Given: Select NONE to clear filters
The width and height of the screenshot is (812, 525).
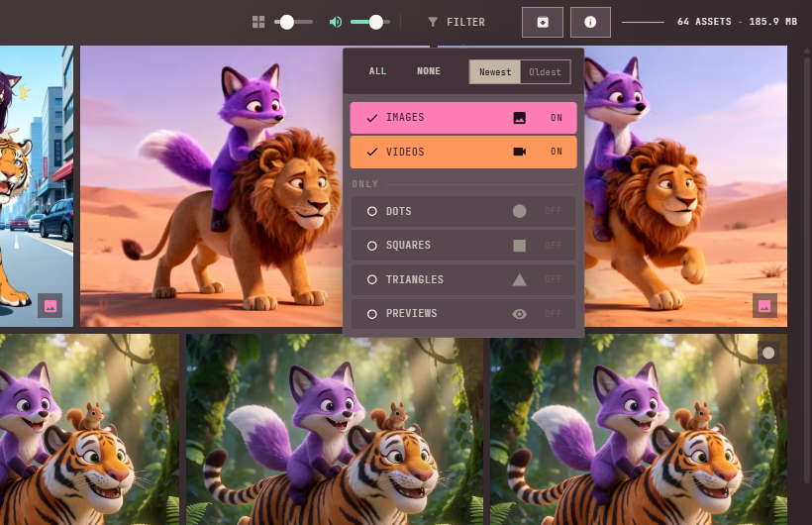Looking at the screenshot, I should tap(429, 71).
